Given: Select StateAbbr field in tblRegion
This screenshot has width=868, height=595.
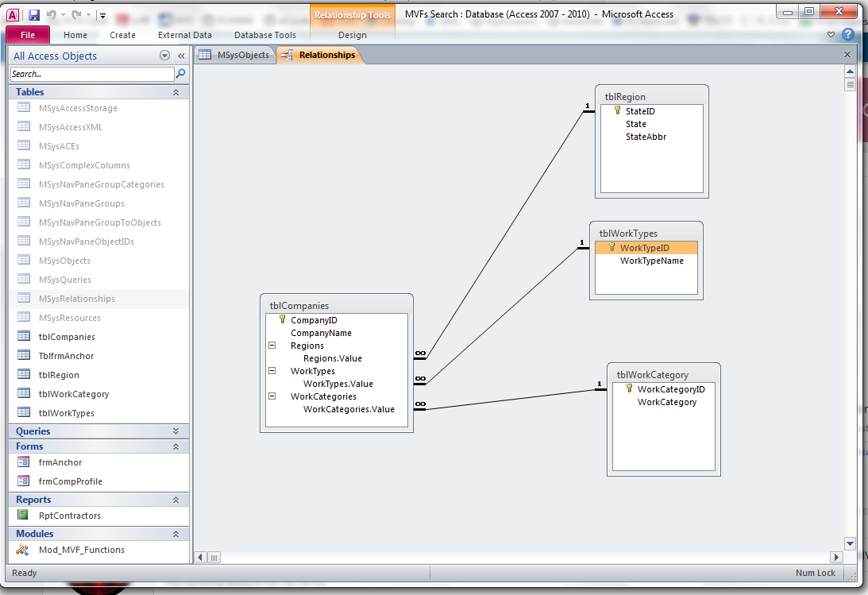Looking at the screenshot, I should [646, 137].
